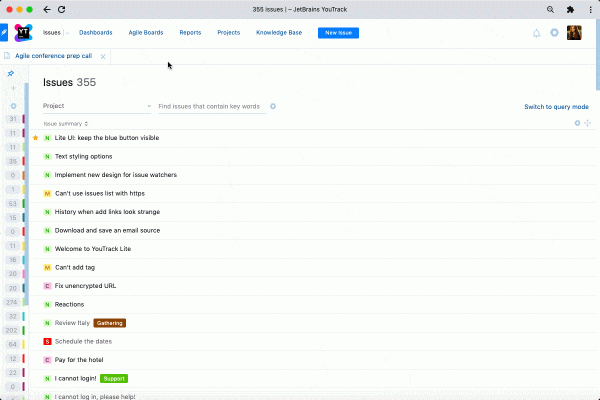Click N priority badge of Text styling options
The height and width of the screenshot is (400, 600).
click(x=47, y=157)
